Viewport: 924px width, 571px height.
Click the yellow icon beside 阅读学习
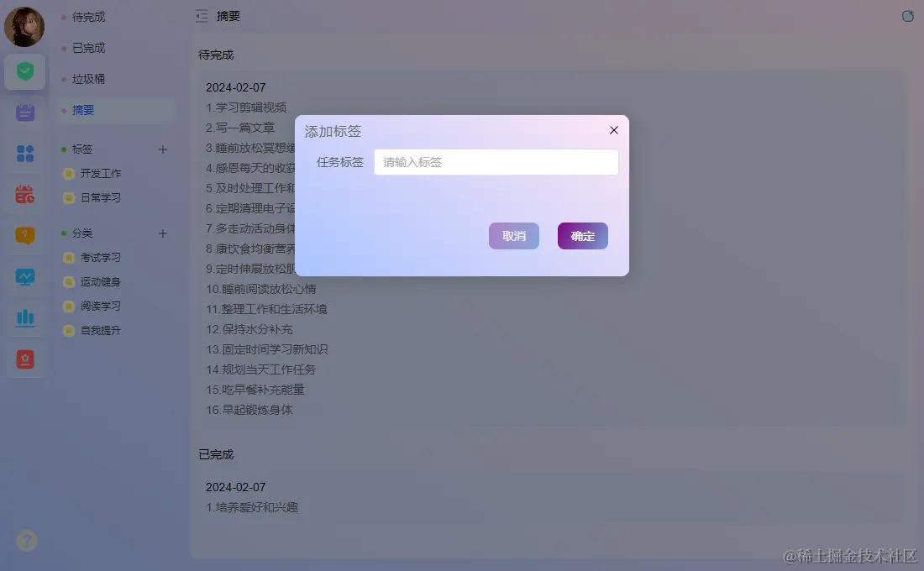click(69, 306)
